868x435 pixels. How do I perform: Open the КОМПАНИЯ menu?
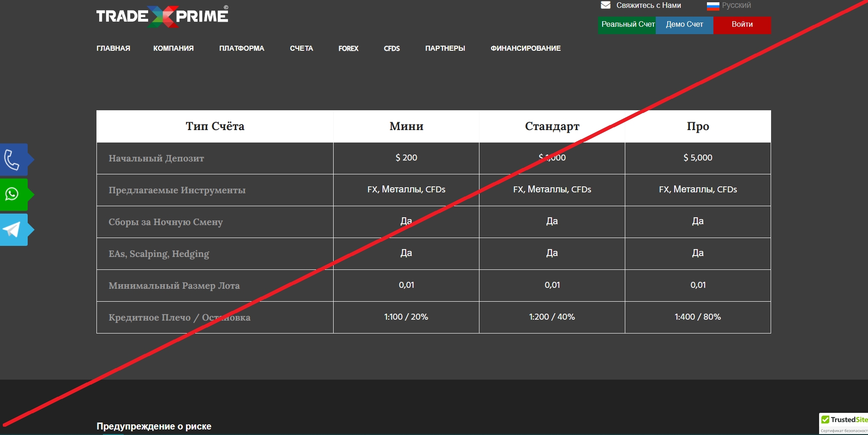click(174, 48)
